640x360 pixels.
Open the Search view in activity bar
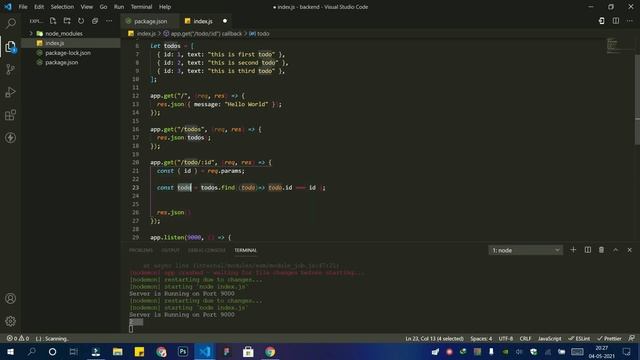click(11, 23)
